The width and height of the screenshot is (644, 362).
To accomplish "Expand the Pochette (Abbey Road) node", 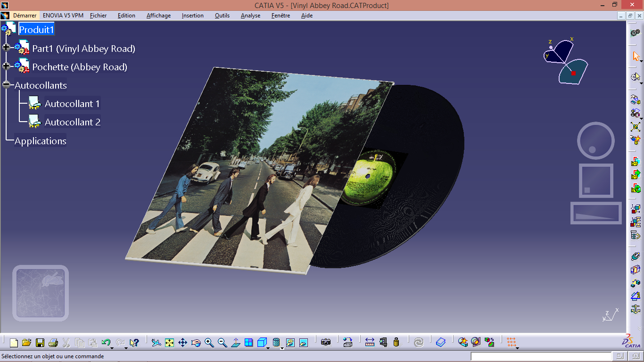I will [x=6, y=66].
